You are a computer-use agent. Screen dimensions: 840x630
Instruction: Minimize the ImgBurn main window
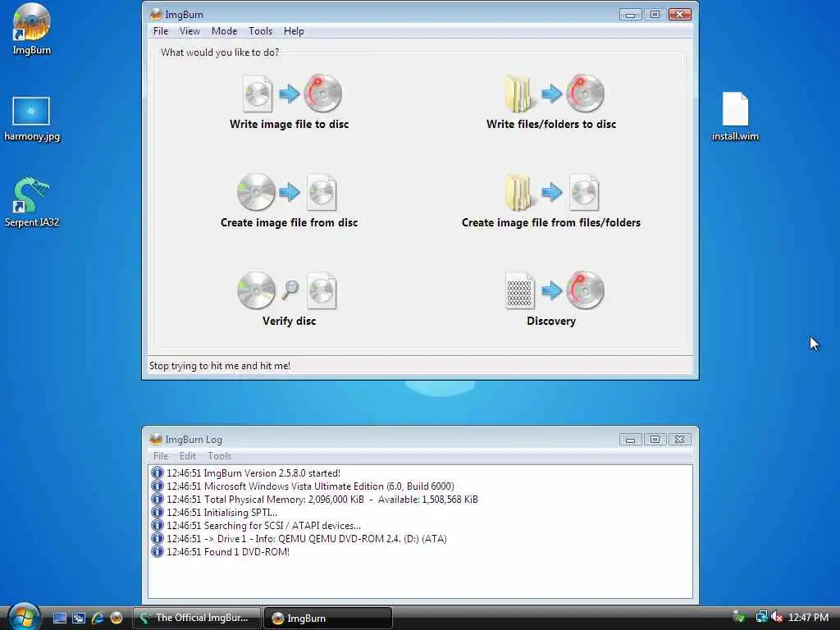coord(630,15)
